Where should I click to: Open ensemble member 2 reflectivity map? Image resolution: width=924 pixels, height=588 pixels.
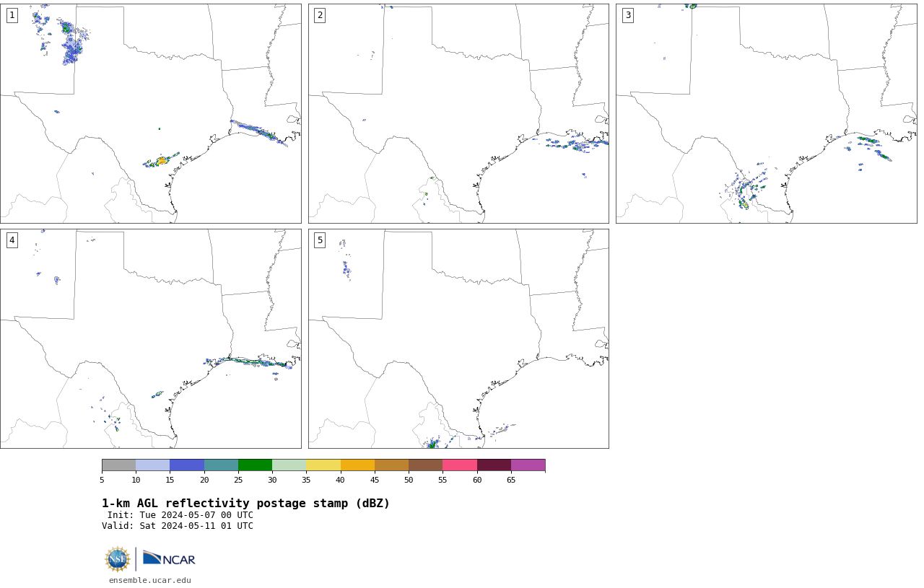tap(458, 113)
